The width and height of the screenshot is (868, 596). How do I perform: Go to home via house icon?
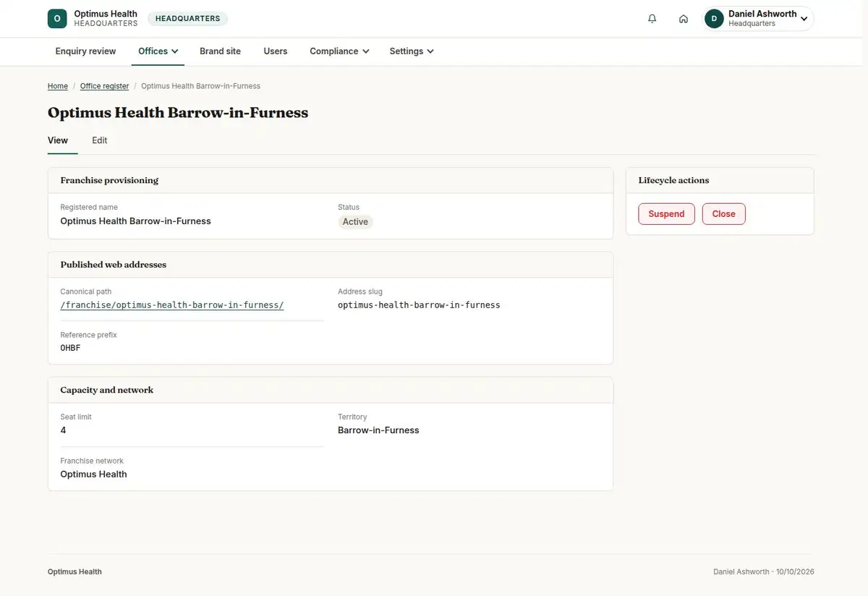pos(684,19)
